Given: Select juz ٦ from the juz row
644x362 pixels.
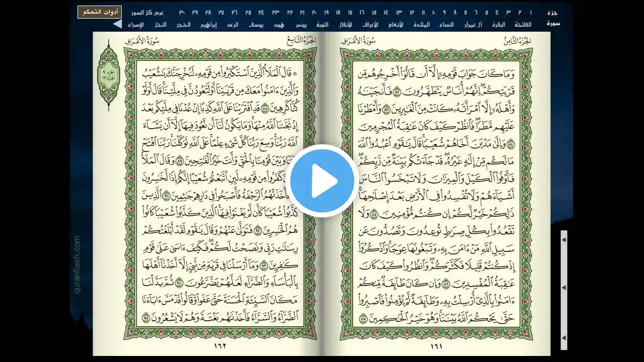Looking at the screenshot, I should pos(476,12).
